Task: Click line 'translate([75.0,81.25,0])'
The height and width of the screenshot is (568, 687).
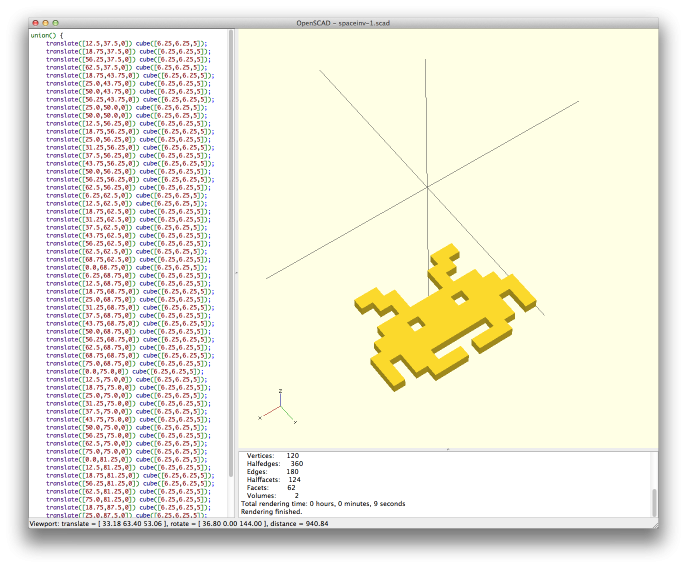Action: (128, 500)
